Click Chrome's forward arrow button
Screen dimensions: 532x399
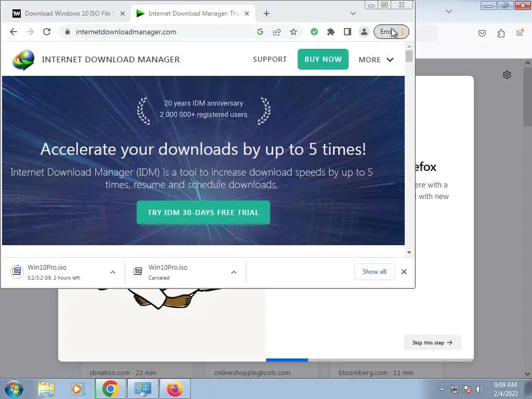click(x=30, y=32)
